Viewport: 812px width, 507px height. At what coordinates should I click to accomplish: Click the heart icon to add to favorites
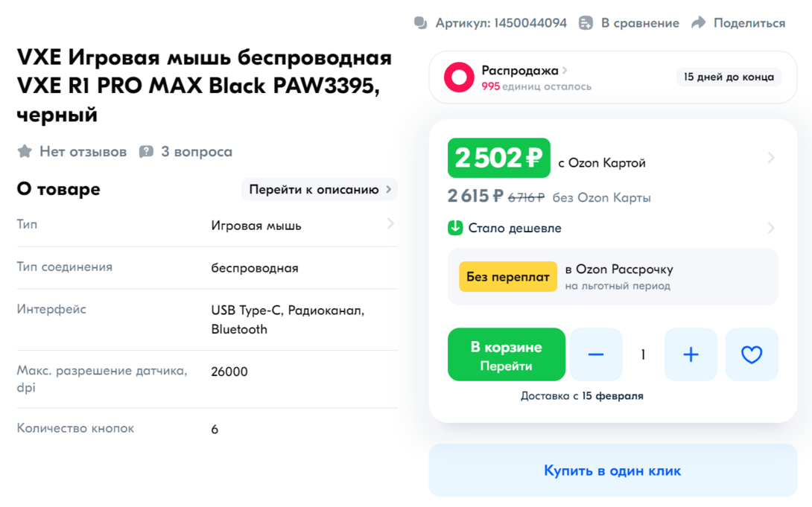(x=752, y=355)
